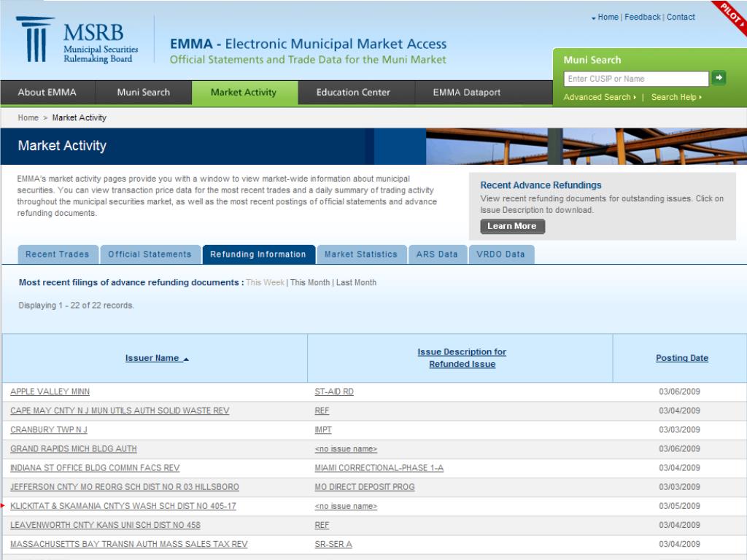Open no issue name link for Grand Rapids
The image size is (747, 560).
tap(346, 448)
